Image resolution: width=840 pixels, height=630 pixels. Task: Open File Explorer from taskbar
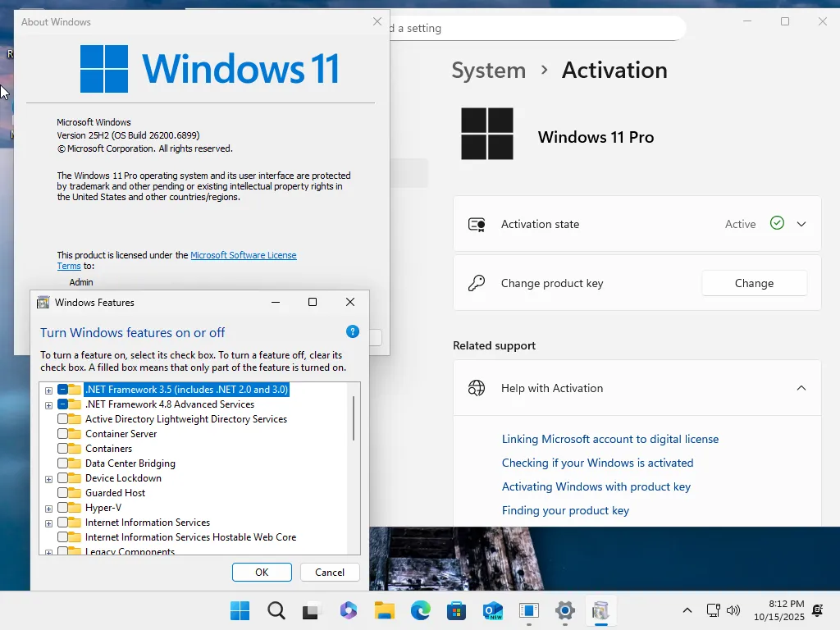[384, 610]
